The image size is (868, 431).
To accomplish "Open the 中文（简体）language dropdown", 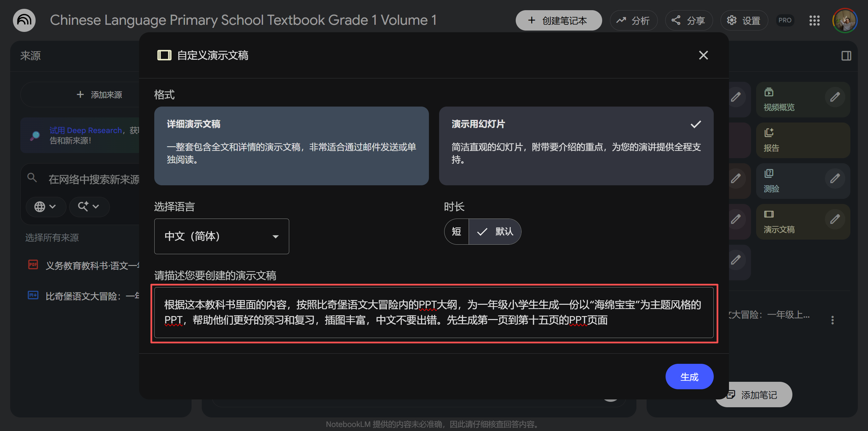I will (x=221, y=236).
